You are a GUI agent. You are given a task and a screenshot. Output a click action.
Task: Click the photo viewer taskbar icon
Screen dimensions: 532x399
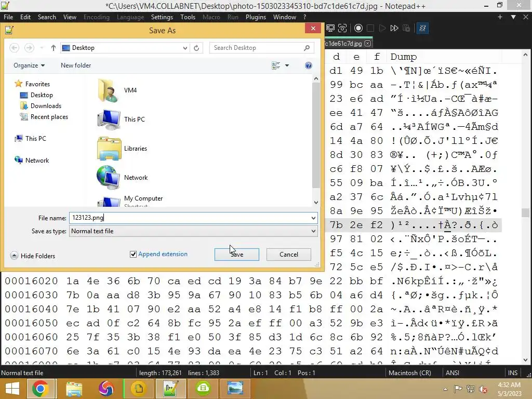(x=235, y=389)
